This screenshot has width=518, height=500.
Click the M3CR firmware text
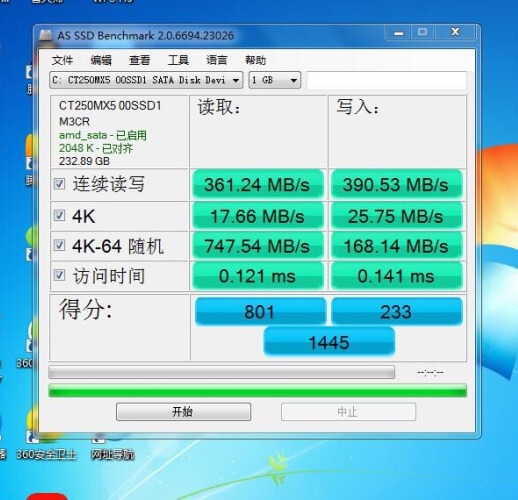pos(74,122)
